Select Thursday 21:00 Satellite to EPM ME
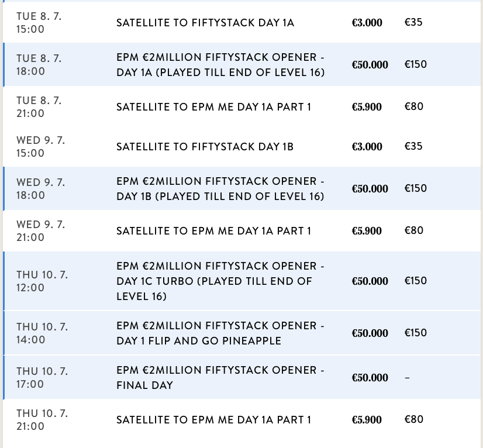 [213, 420]
